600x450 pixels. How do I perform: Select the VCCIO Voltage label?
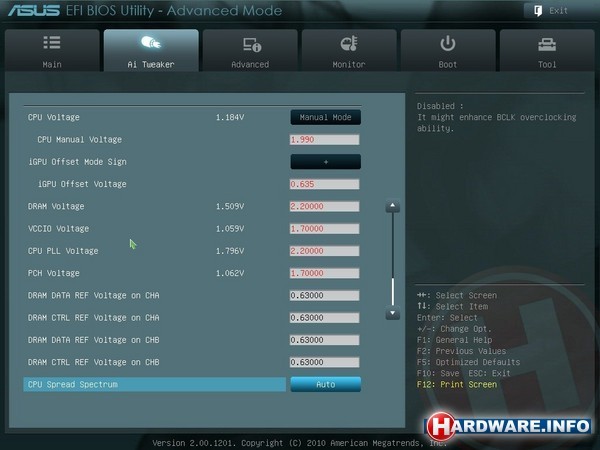(x=58, y=228)
